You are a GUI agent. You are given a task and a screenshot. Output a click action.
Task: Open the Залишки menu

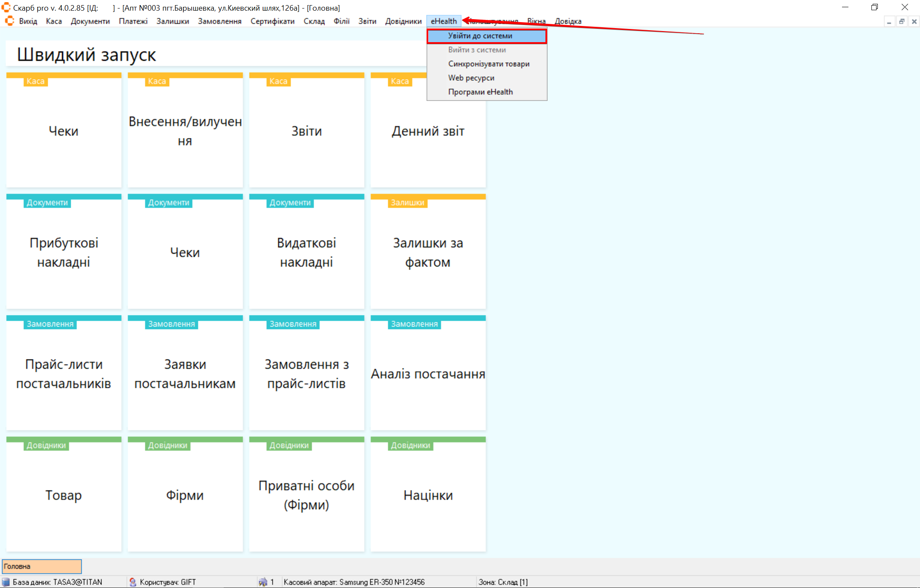coord(172,21)
